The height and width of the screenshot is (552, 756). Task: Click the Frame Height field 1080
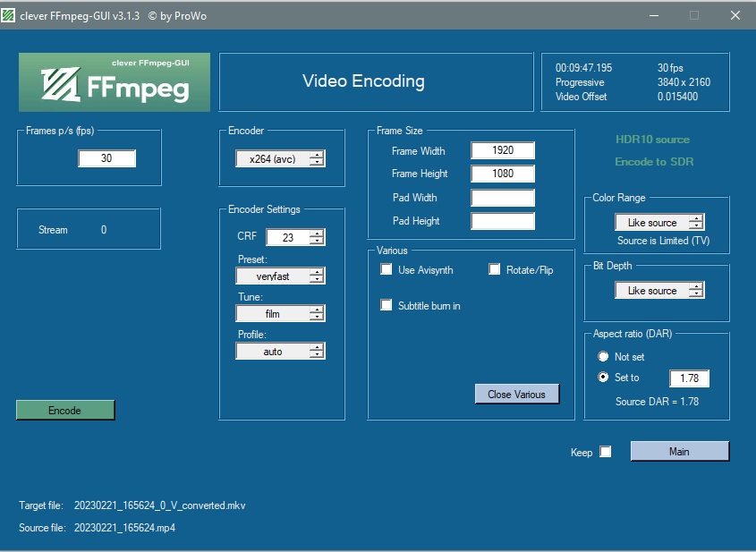(x=503, y=174)
